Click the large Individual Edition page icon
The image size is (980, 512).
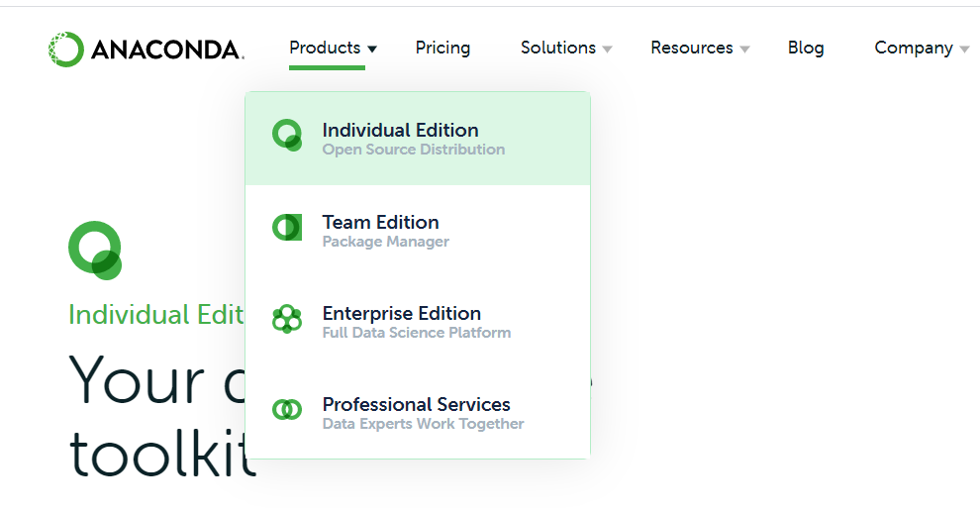point(95,251)
